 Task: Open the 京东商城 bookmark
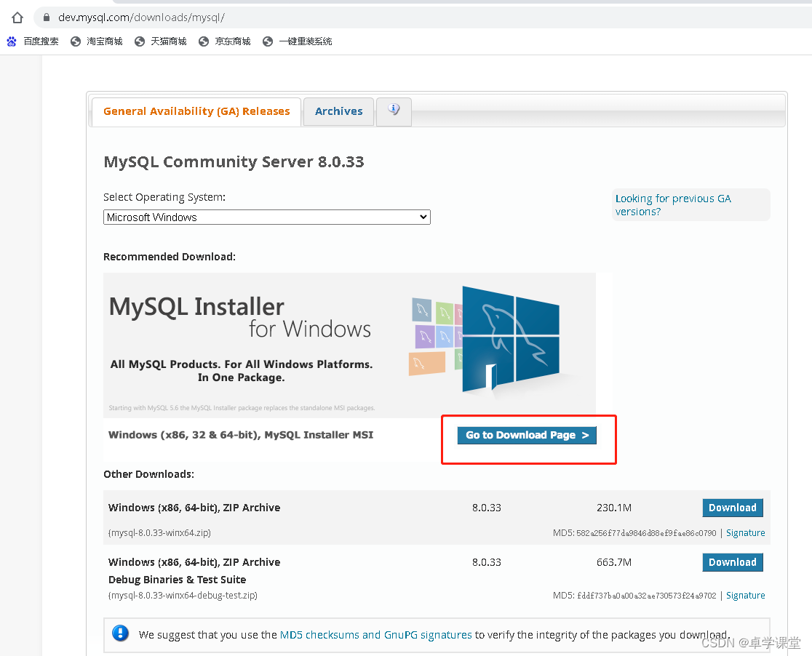pos(225,41)
